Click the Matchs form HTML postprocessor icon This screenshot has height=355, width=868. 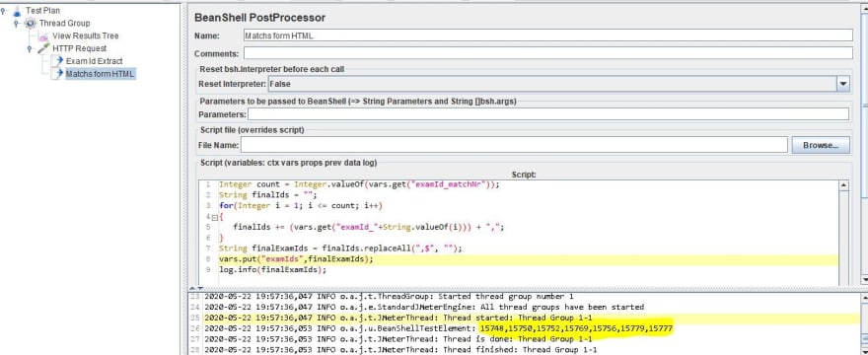57,74
